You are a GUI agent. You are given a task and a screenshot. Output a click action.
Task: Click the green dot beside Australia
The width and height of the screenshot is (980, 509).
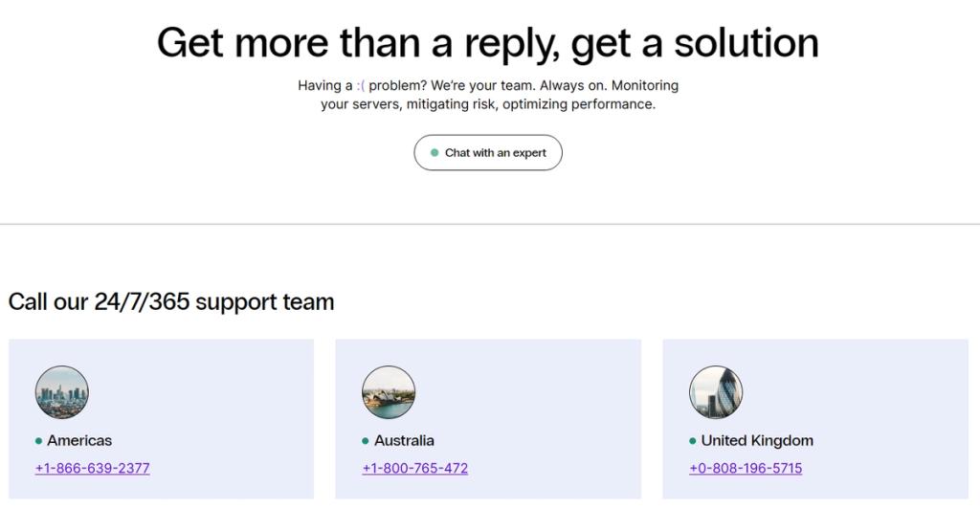[366, 441]
